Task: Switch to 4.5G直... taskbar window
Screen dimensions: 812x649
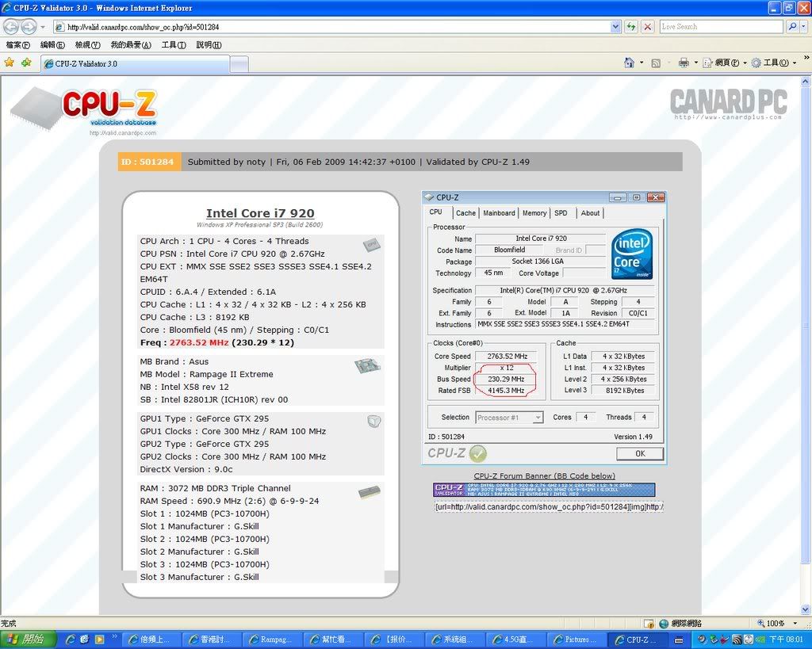Action: [514, 639]
